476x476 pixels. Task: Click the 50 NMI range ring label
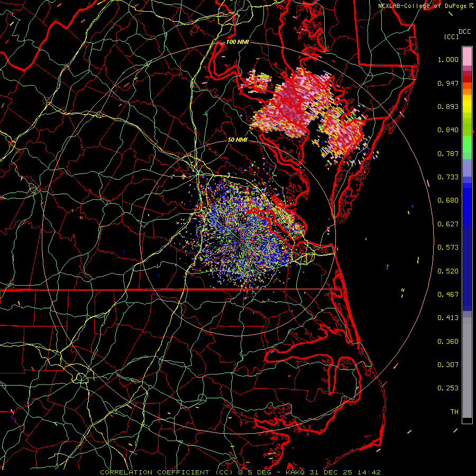pos(237,140)
